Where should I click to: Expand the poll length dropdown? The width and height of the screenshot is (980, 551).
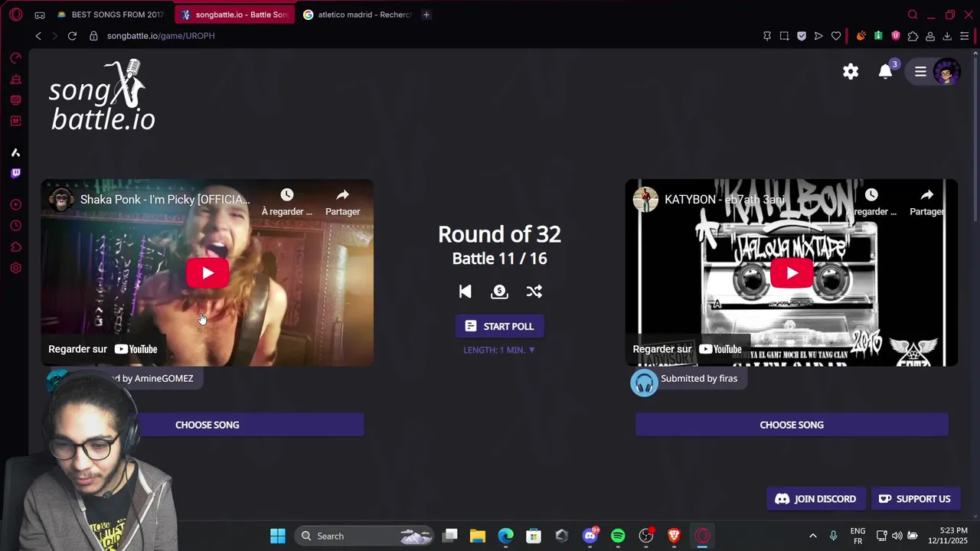(x=499, y=350)
